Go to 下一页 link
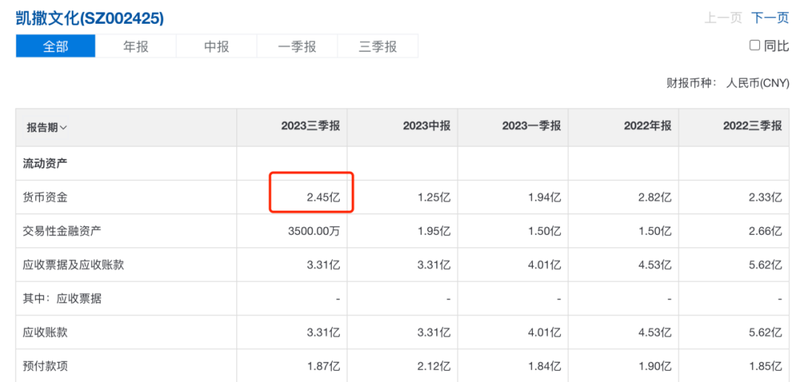This screenshot has width=800, height=382. point(770,18)
